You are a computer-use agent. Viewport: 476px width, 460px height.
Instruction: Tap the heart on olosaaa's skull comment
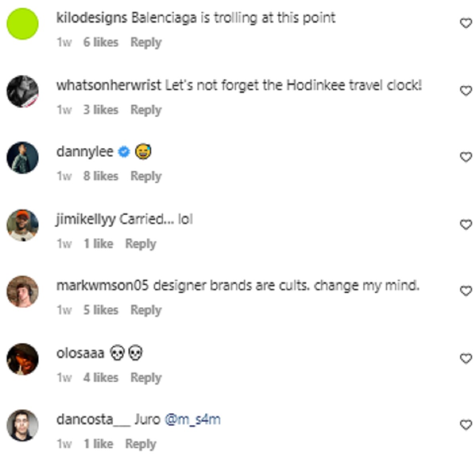coord(466,358)
